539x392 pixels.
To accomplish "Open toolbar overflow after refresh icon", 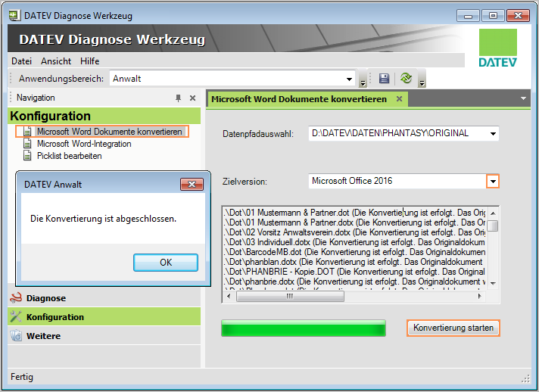I will click(x=422, y=79).
